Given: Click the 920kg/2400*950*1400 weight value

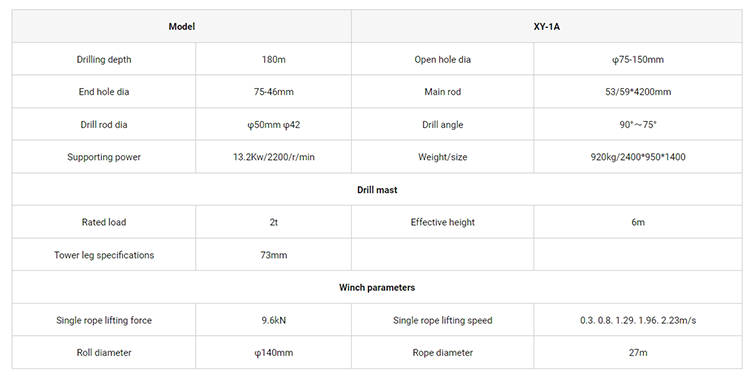Looking at the screenshot, I should [x=638, y=157].
